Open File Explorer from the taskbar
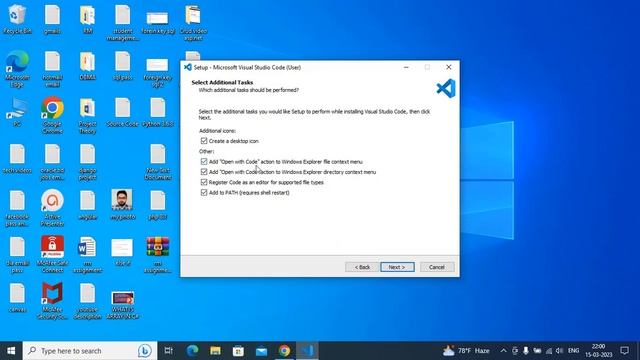640x360 pixels. 215,351
